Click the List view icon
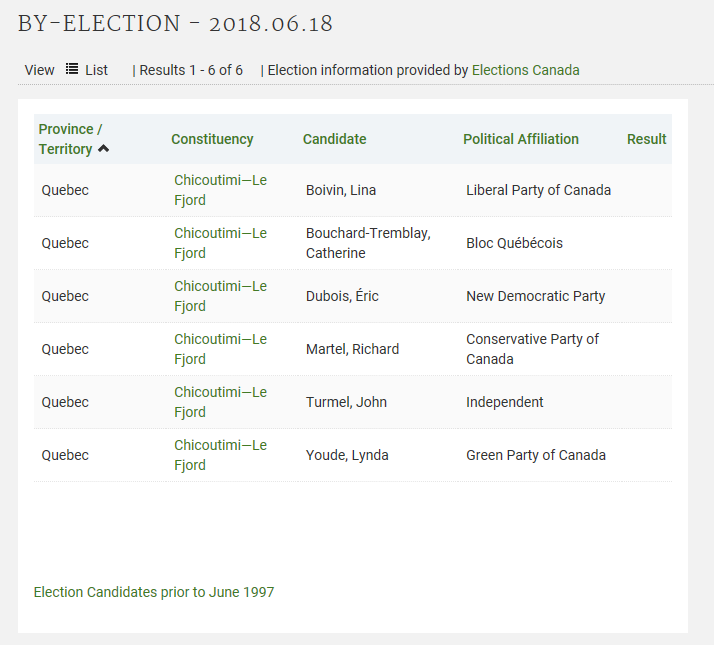714x645 pixels. coord(72,69)
